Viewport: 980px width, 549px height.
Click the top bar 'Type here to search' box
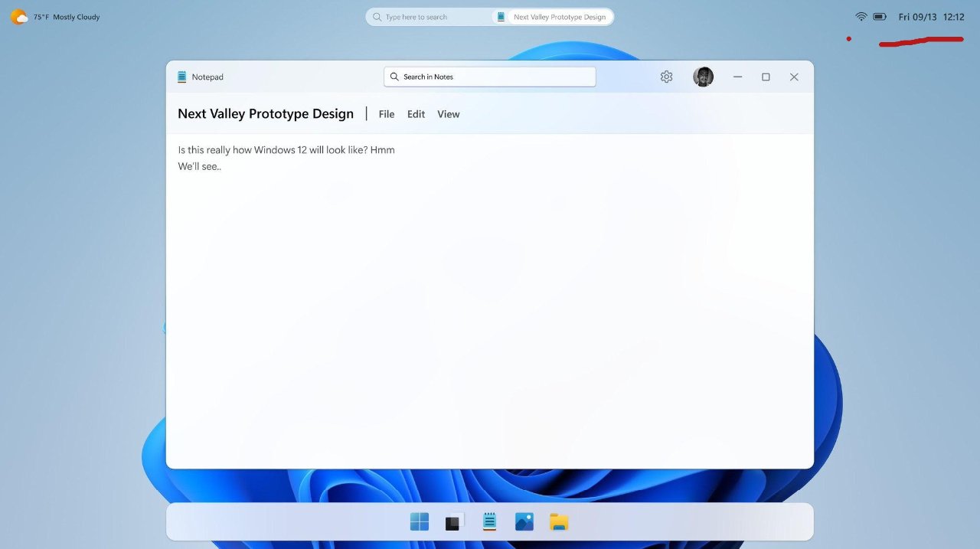[429, 17]
